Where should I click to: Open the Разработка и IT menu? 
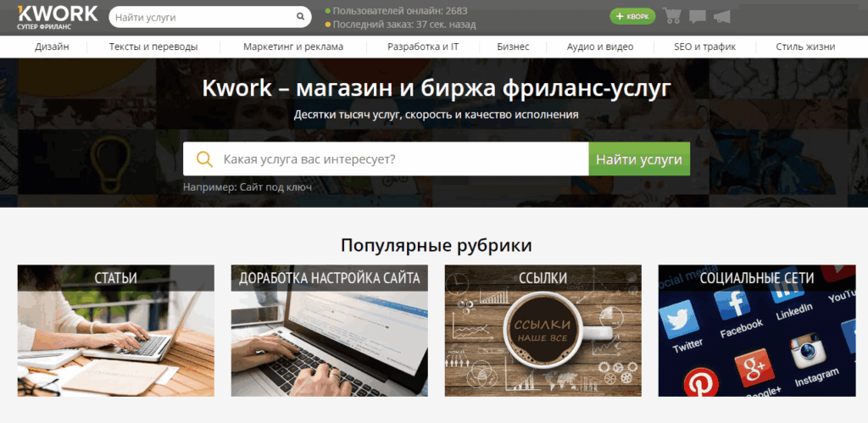pos(423,47)
